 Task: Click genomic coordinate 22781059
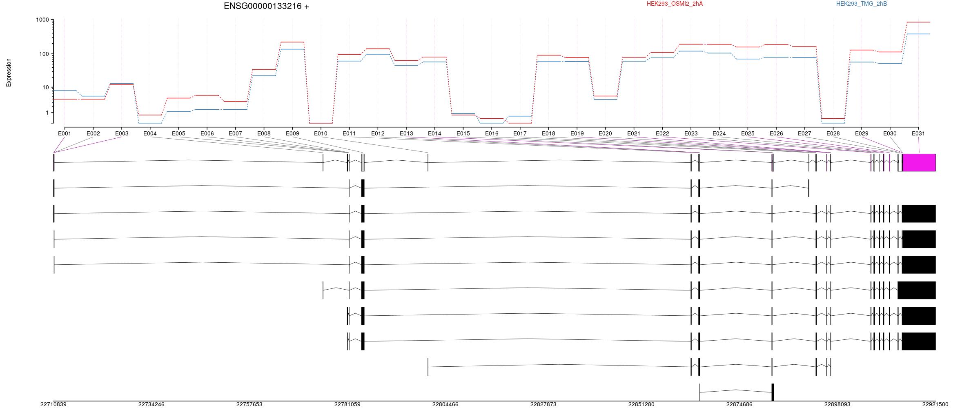point(347,404)
